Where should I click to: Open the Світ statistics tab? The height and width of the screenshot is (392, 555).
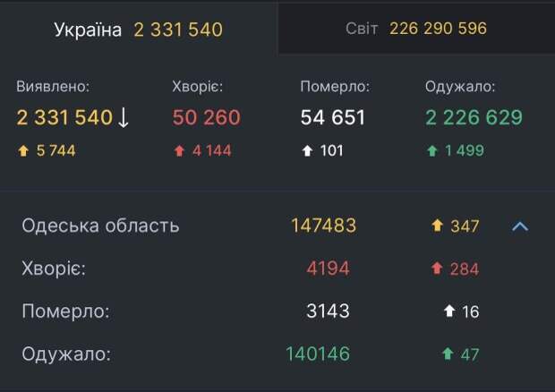415,29
